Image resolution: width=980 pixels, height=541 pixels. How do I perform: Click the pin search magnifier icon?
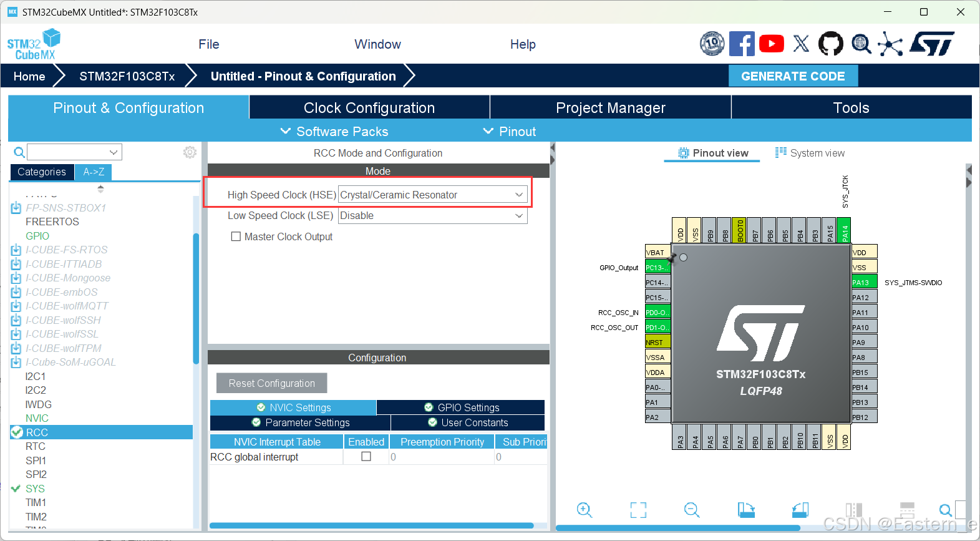click(x=946, y=510)
